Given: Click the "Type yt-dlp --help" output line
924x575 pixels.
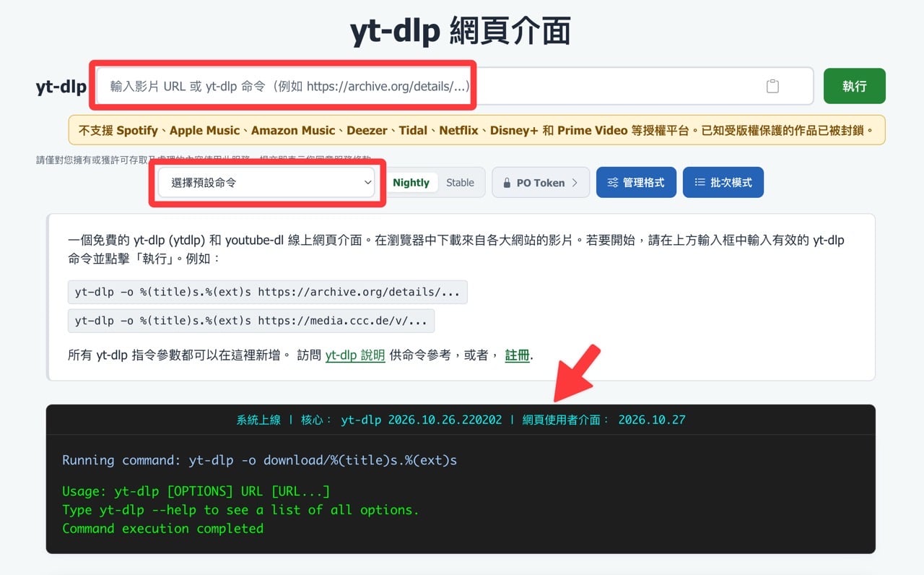Looking at the screenshot, I should click(240, 510).
